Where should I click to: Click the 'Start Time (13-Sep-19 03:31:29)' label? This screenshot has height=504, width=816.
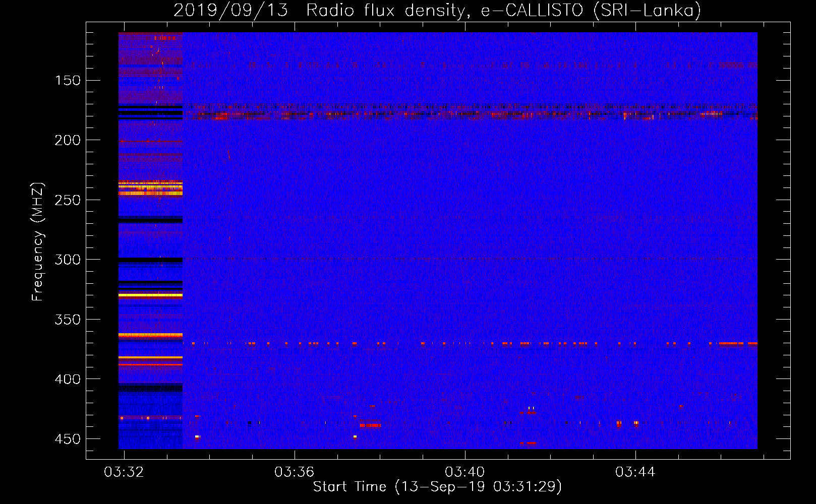[437, 487]
